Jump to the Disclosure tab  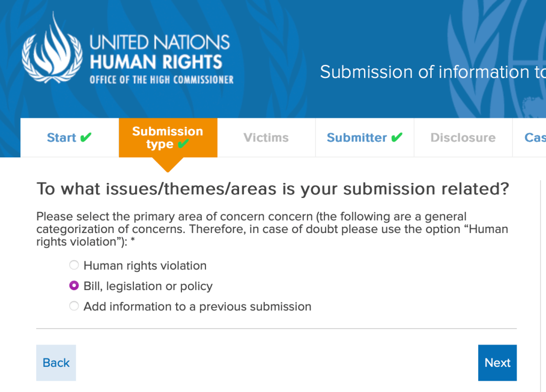463,138
